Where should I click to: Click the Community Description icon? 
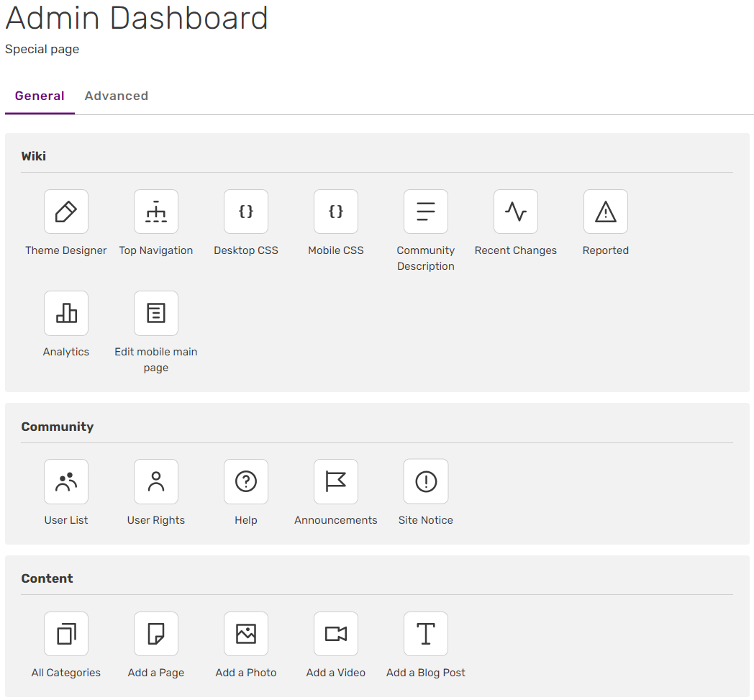(x=426, y=212)
